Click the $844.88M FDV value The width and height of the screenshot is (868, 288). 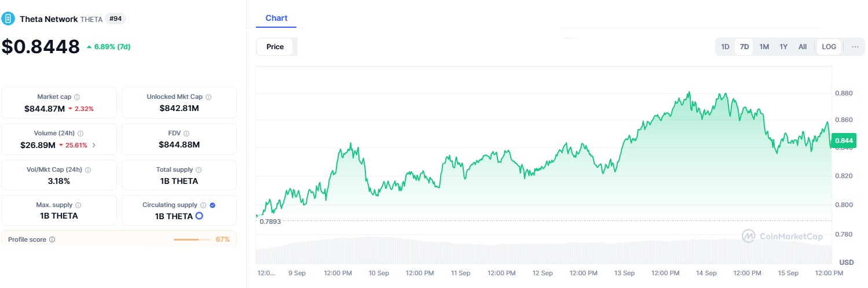point(179,145)
